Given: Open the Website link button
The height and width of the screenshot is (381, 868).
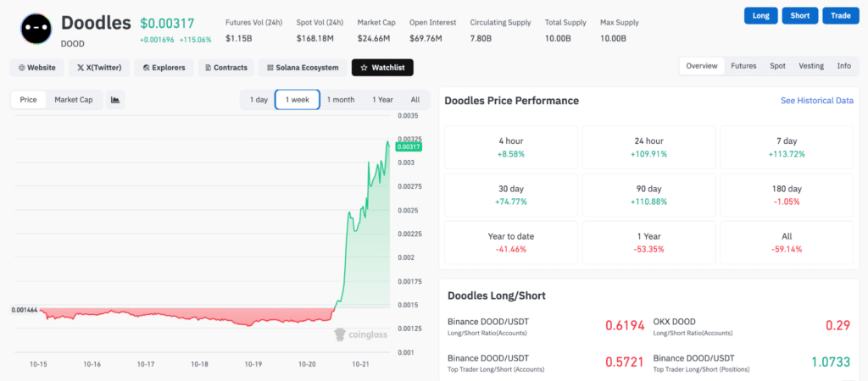Looking at the screenshot, I should [37, 68].
